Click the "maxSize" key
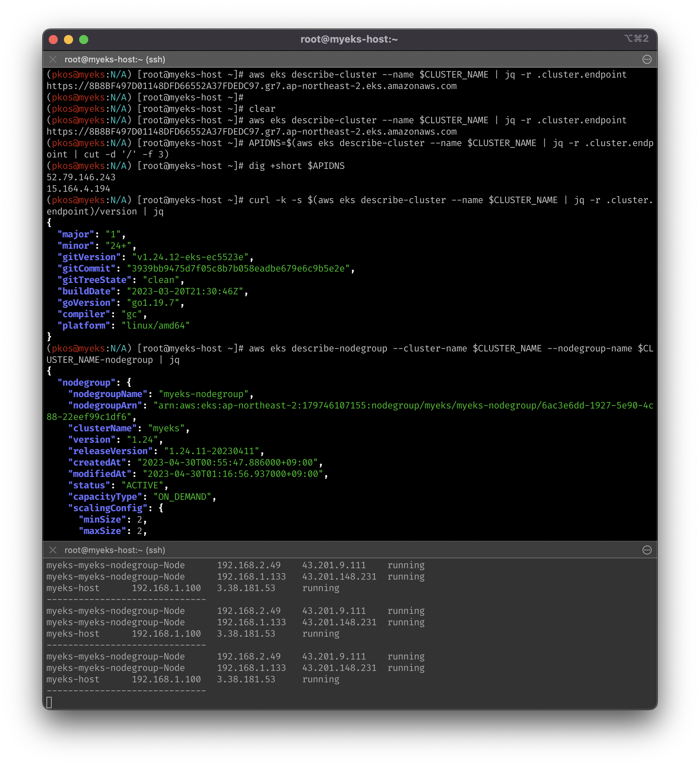The width and height of the screenshot is (700, 766). click(102, 531)
